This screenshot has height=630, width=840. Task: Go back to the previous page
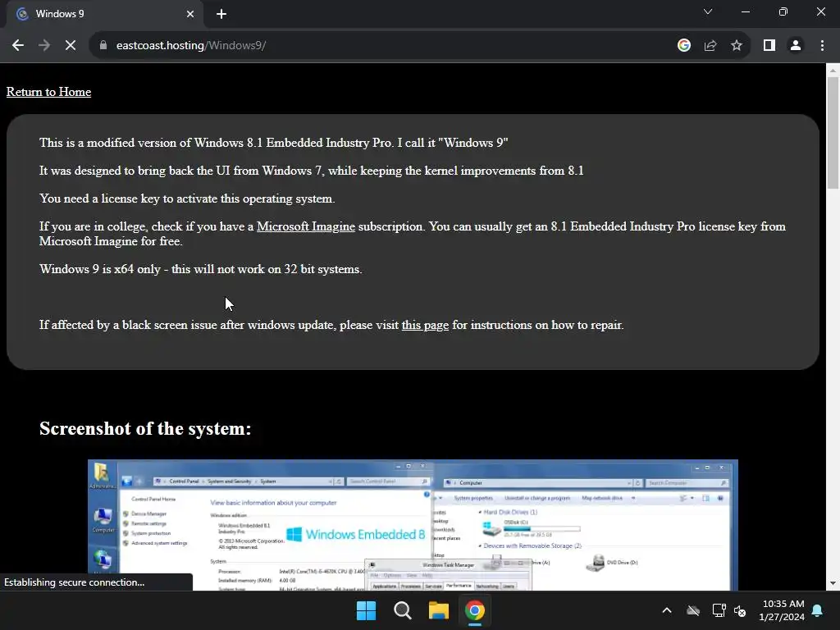(x=18, y=46)
